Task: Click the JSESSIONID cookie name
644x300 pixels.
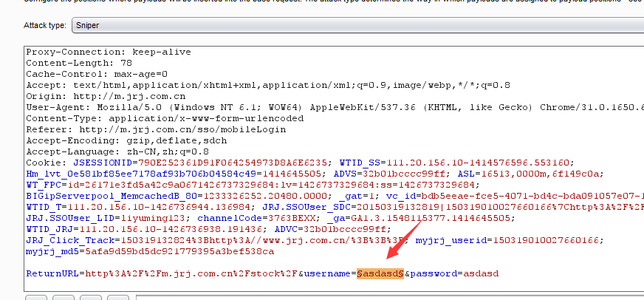Action: [103, 163]
